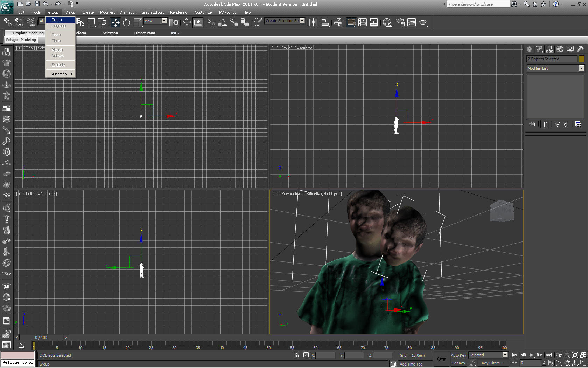The height and width of the screenshot is (368, 588).
Task: Switch to the Utilities hammer tab
Action: click(580, 49)
